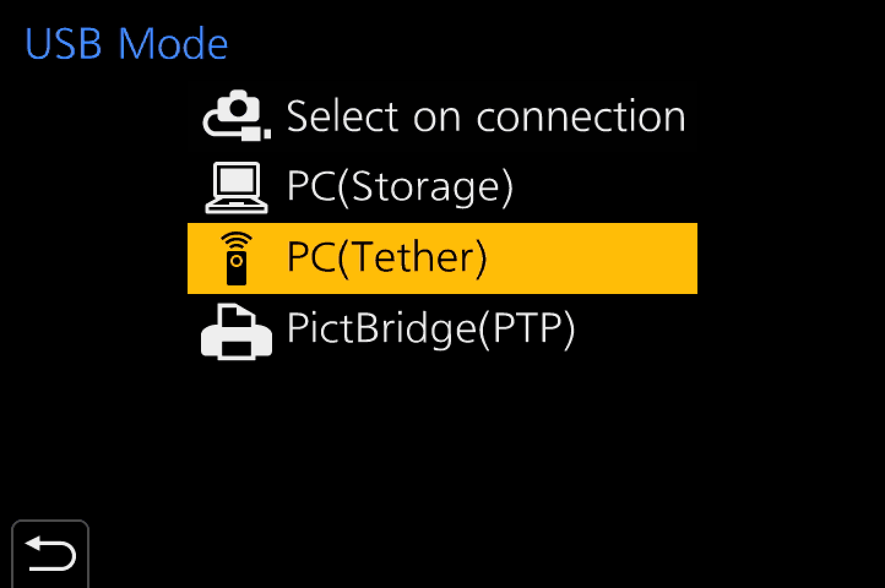Click the word "PictBridge" in the last option
The width and height of the screenshot is (885, 588).
[381, 329]
